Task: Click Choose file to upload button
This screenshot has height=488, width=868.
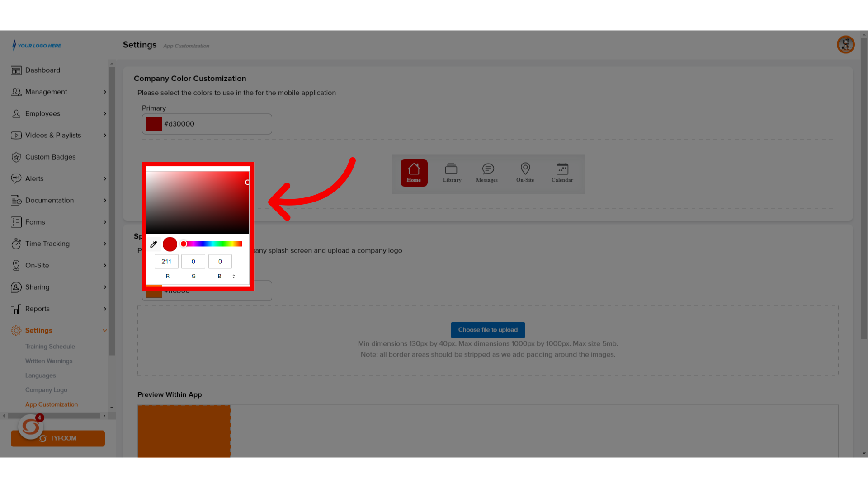Action: [488, 329]
